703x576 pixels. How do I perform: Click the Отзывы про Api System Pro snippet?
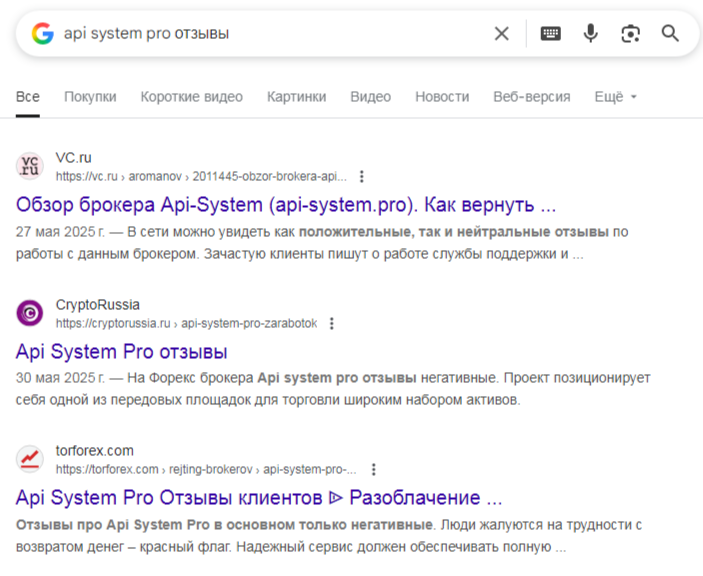(x=329, y=536)
